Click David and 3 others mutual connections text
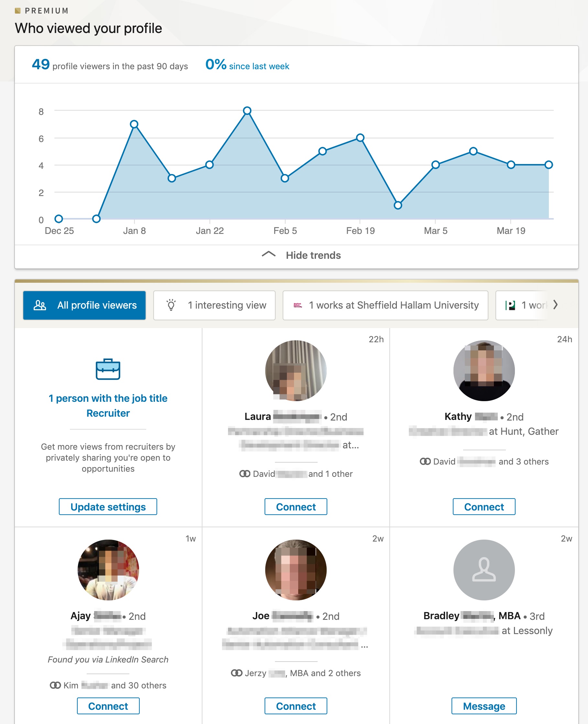This screenshot has height=724, width=588. 491,461
